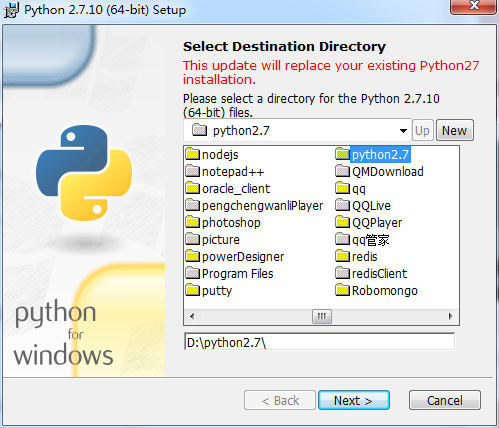Click the QQLive folder icon

pyautogui.click(x=342, y=205)
